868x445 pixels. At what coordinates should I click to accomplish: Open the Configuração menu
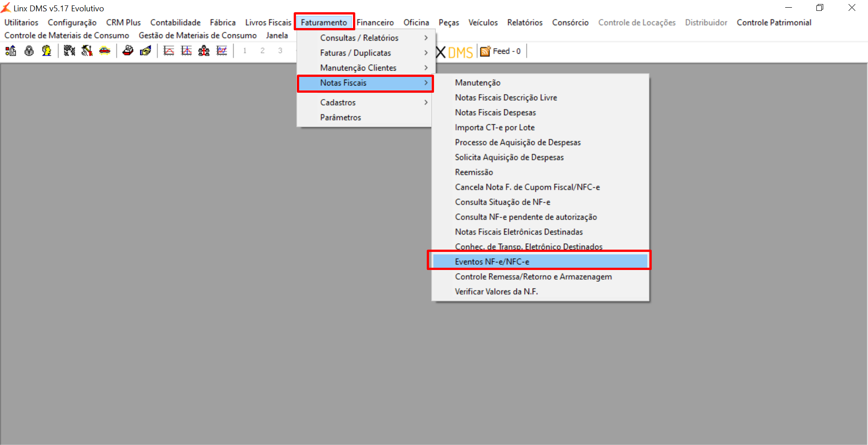[72, 23]
